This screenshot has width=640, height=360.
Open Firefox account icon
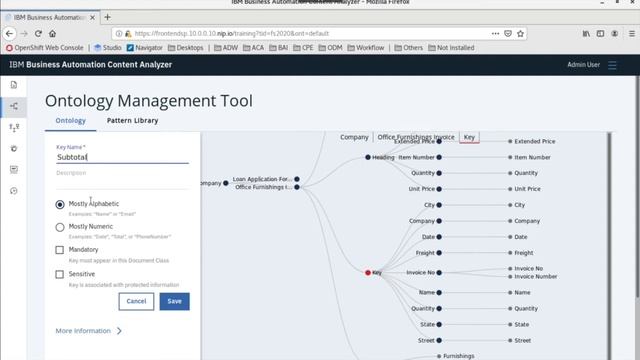pos(614,33)
